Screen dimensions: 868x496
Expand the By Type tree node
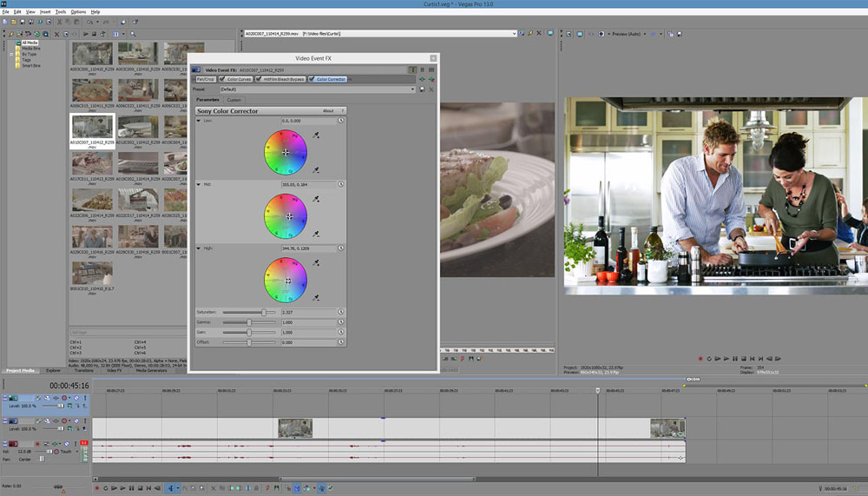coord(11,55)
